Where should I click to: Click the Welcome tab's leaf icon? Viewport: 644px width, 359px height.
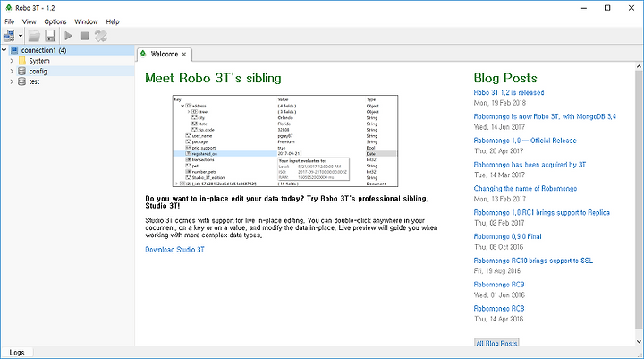(x=143, y=54)
